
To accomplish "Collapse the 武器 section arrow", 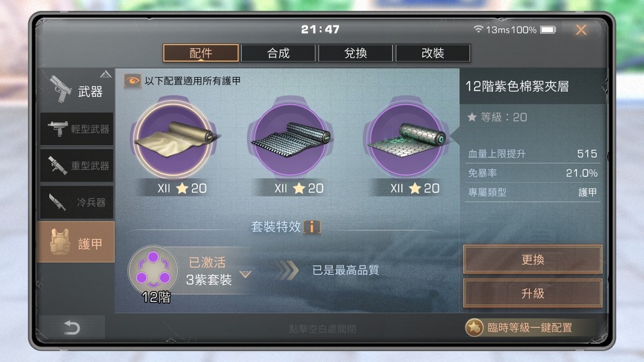I will (x=105, y=74).
